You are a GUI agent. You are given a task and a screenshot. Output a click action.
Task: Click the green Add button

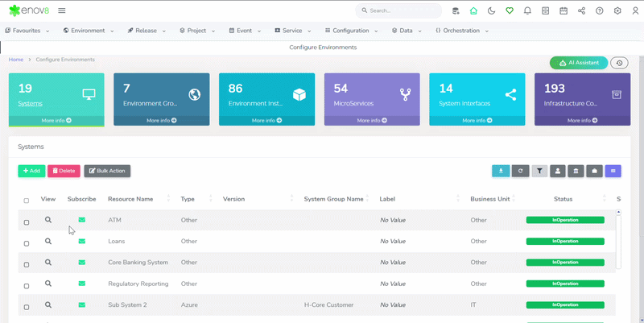[x=31, y=171]
